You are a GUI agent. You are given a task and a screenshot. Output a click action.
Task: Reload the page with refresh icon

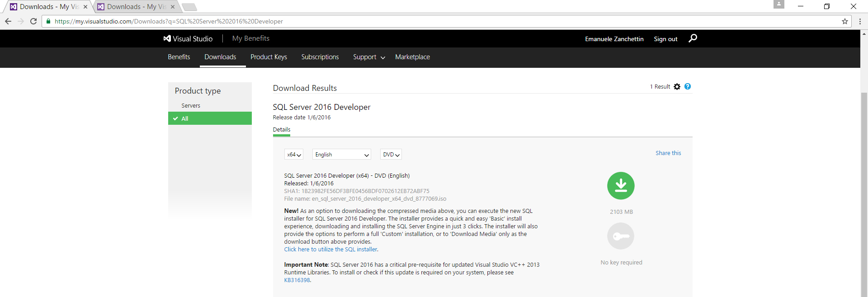point(33,21)
